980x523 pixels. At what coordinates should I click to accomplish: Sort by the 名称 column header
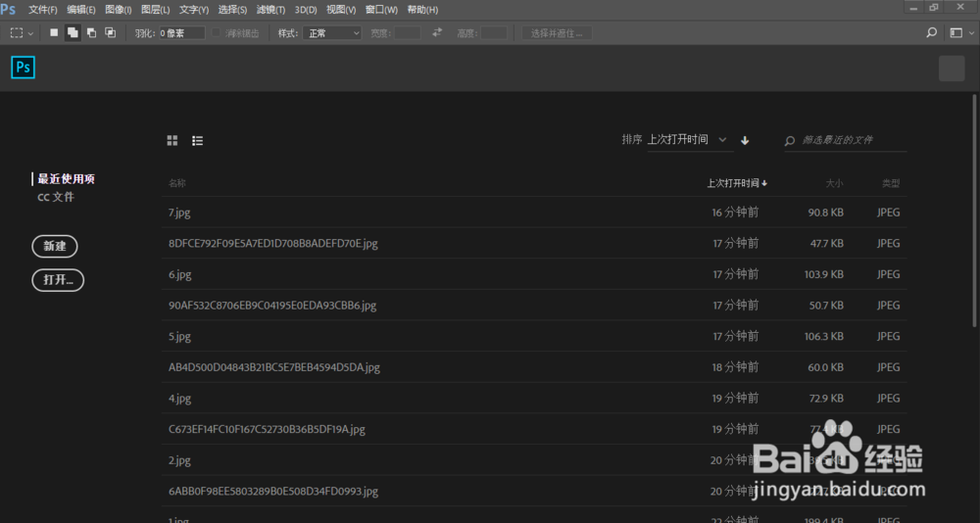pos(176,184)
